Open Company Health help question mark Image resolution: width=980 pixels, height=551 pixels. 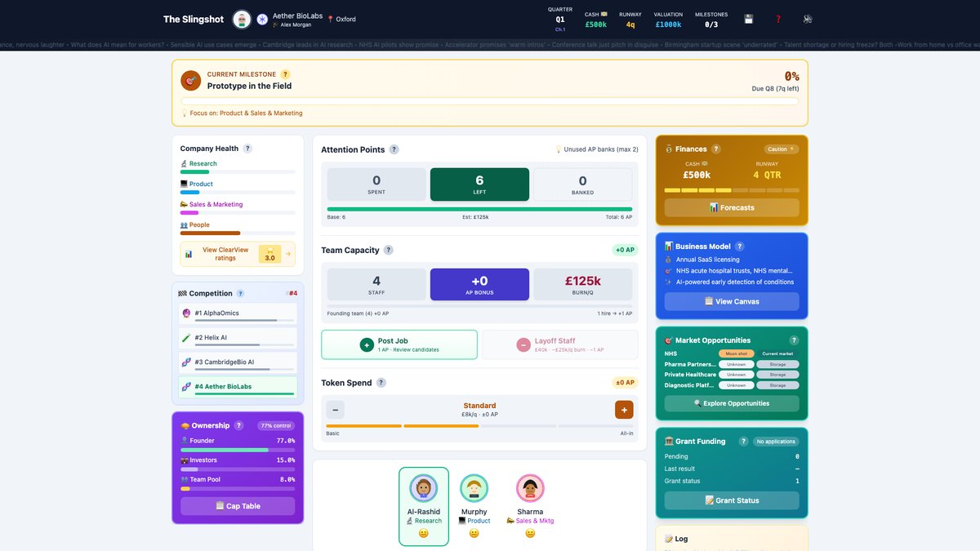pyautogui.click(x=247, y=149)
